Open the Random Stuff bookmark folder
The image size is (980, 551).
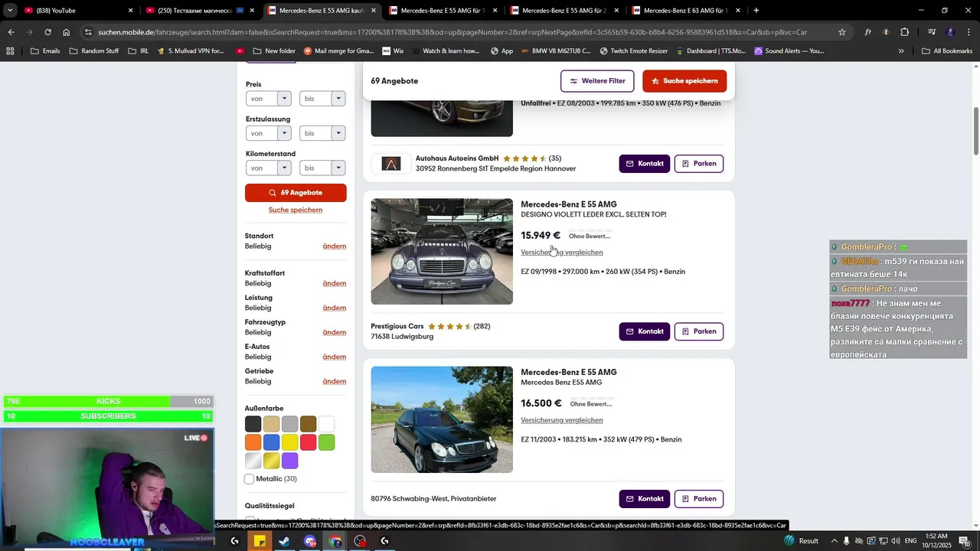click(94, 51)
